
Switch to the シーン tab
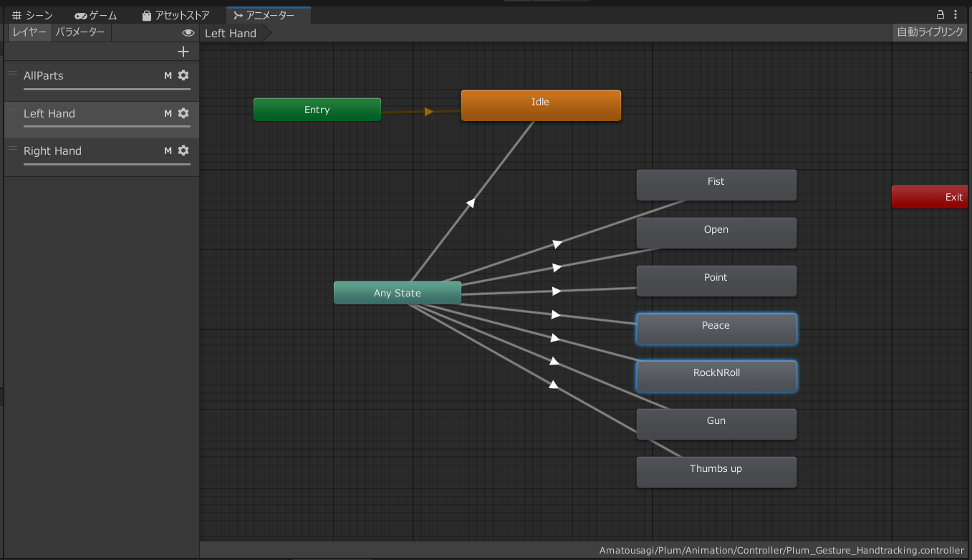[x=33, y=15]
